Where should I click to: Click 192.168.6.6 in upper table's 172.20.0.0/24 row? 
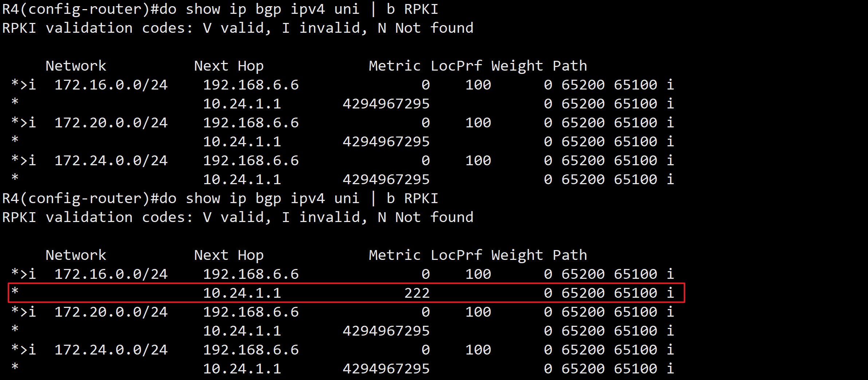click(251, 123)
